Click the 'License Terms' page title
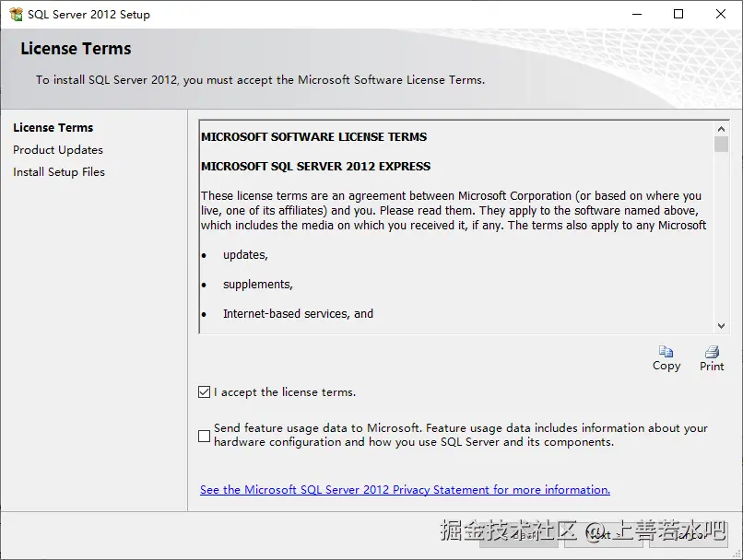 click(76, 49)
